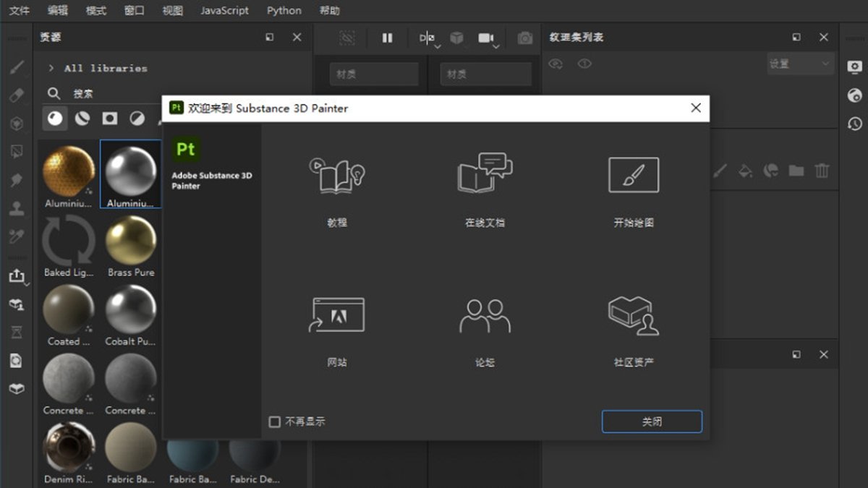The width and height of the screenshot is (868, 488).
Task: Add a fill layer with bucket icon
Action: (745, 171)
